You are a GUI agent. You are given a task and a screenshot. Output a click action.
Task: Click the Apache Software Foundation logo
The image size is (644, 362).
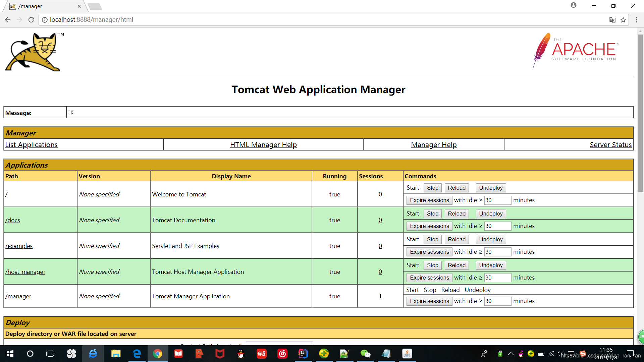pos(576,50)
